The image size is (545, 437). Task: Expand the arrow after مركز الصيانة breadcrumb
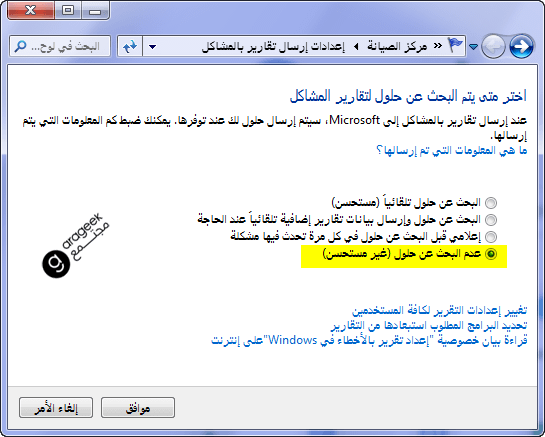click(x=356, y=47)
